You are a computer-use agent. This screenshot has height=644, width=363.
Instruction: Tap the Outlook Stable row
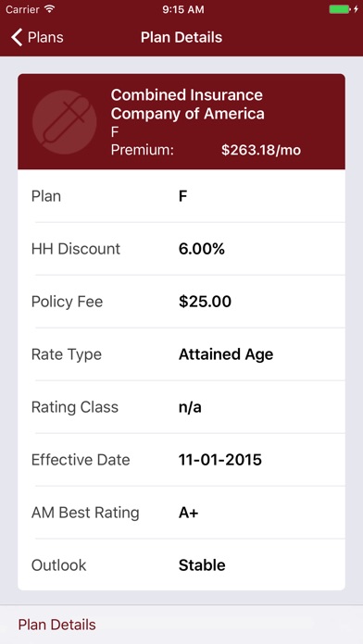[x=181, y=564]
